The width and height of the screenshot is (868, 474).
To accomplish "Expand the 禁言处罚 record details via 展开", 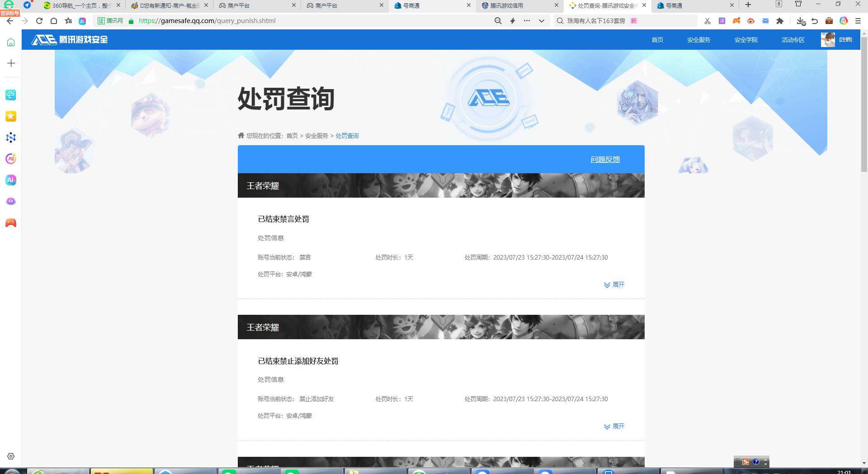I will pyautogui.click(x=614, y=285).
